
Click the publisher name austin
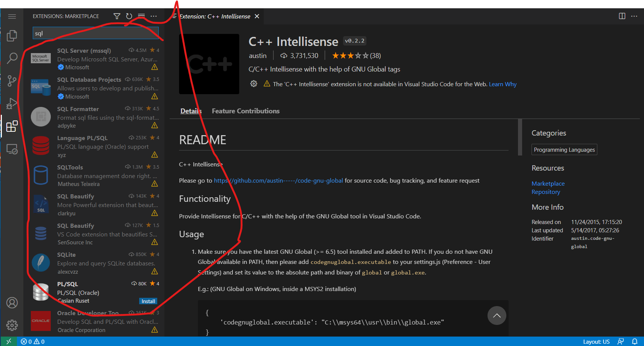258,56
